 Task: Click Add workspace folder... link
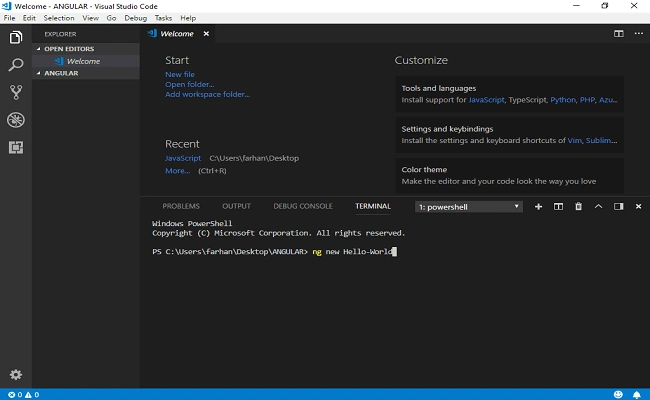[x=207, y=94]
